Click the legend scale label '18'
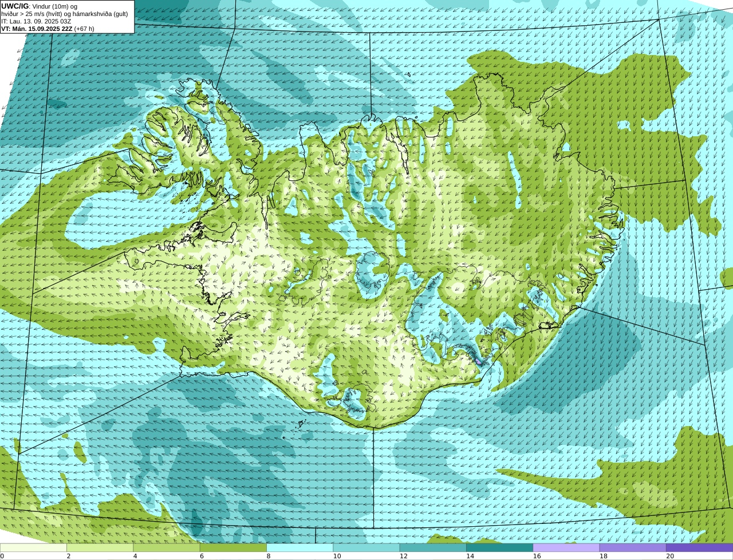733x560 pixels. tap(603, 556)
